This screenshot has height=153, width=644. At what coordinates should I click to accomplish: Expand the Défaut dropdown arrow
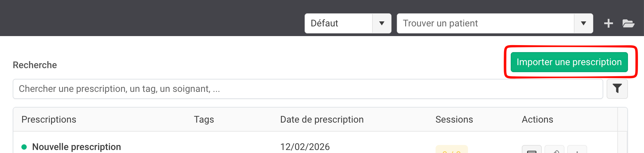click(x=382, y=23)
